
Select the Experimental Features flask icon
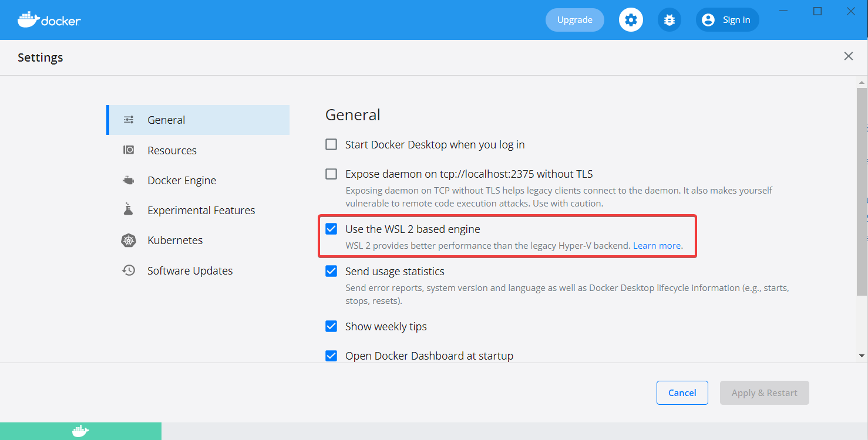point(128,209)
